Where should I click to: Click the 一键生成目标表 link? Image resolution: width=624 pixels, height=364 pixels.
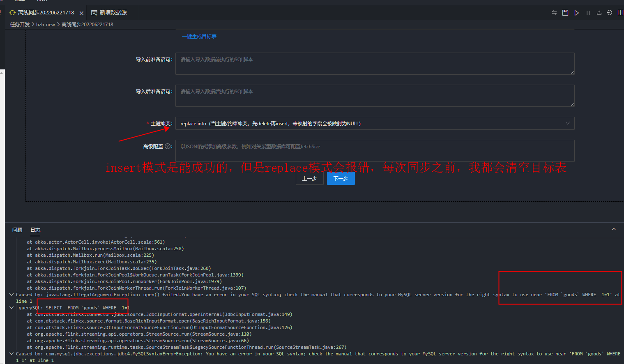point(199,36)
